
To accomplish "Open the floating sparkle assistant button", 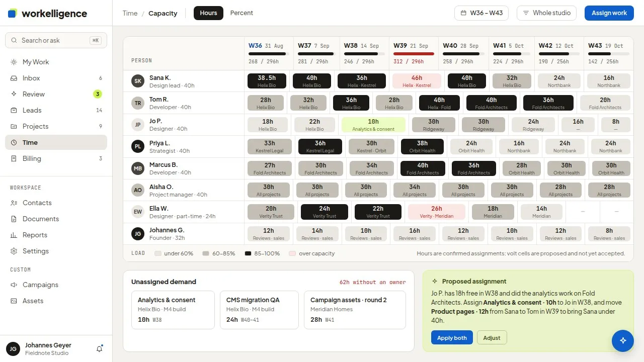I will pyautogui.click(x=623, y=340).
